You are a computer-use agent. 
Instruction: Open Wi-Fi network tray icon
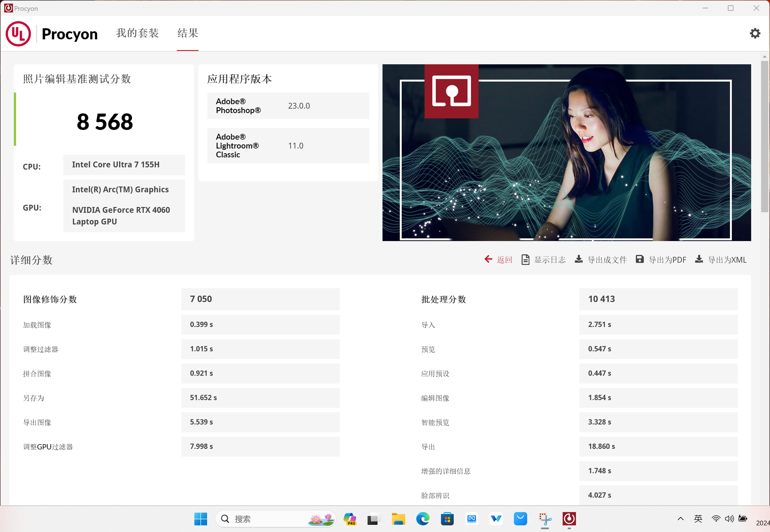[x=716, y=519]
